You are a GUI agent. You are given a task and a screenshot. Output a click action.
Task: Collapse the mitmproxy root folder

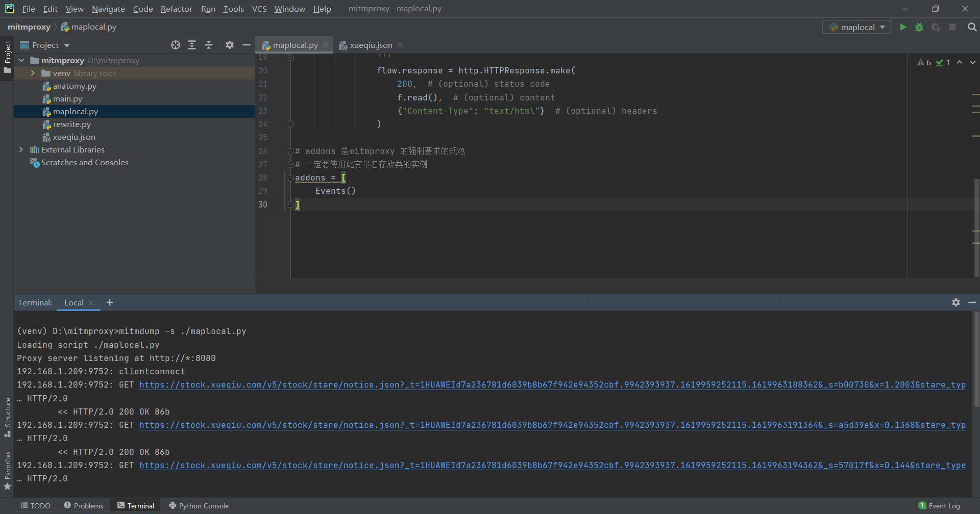21,60
